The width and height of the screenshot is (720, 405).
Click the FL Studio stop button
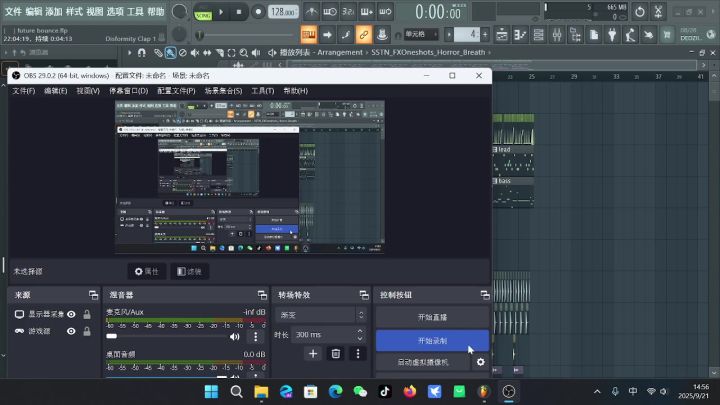tap(239, 12)
